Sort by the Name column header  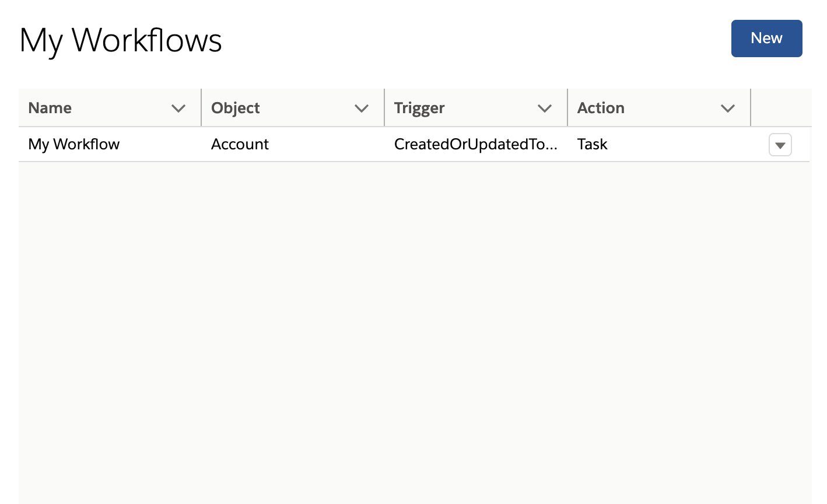pos(50,108)
